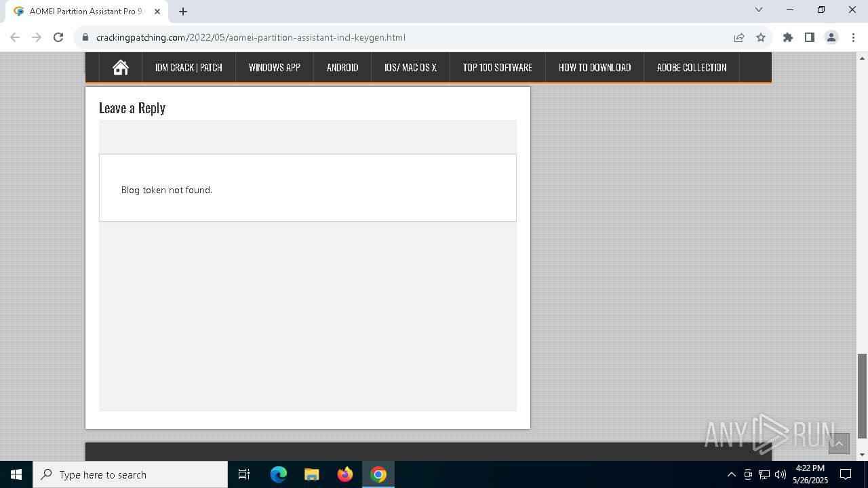868x488 pixels.
Task: Launch Firefox from taskbar
Action: (x=345, y=474)
